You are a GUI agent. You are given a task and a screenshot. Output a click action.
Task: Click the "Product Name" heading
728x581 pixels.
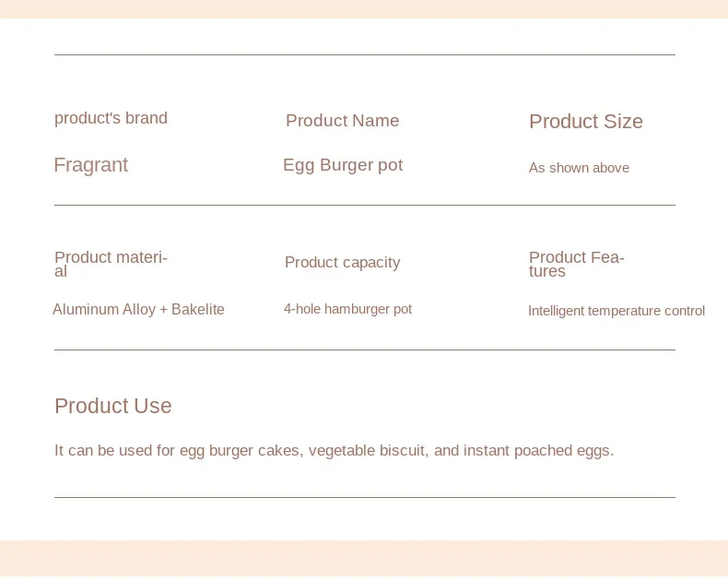point(342,121)
